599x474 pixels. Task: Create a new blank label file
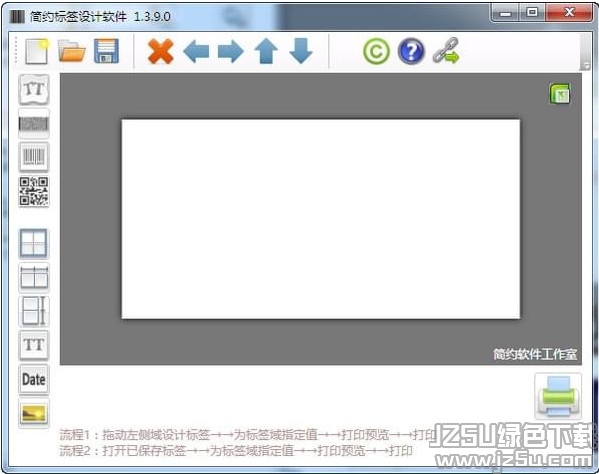click(x=37, y=51)
